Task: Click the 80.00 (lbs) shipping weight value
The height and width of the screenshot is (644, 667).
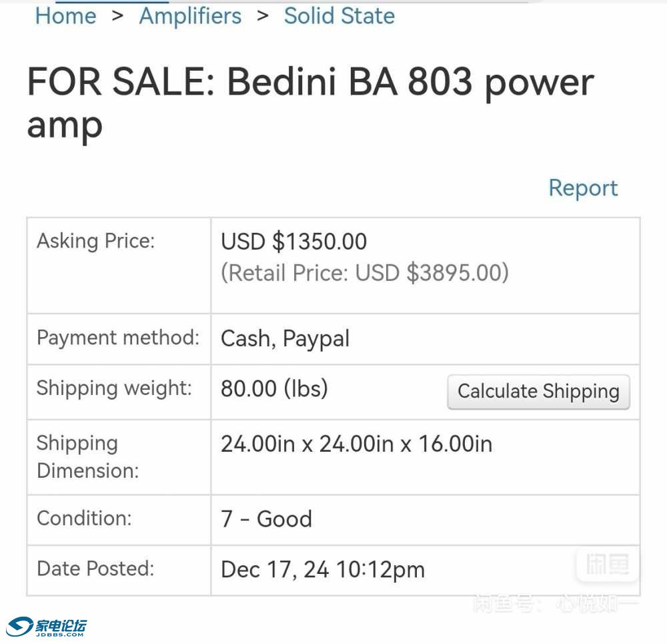Action: [x=274, y=388]
